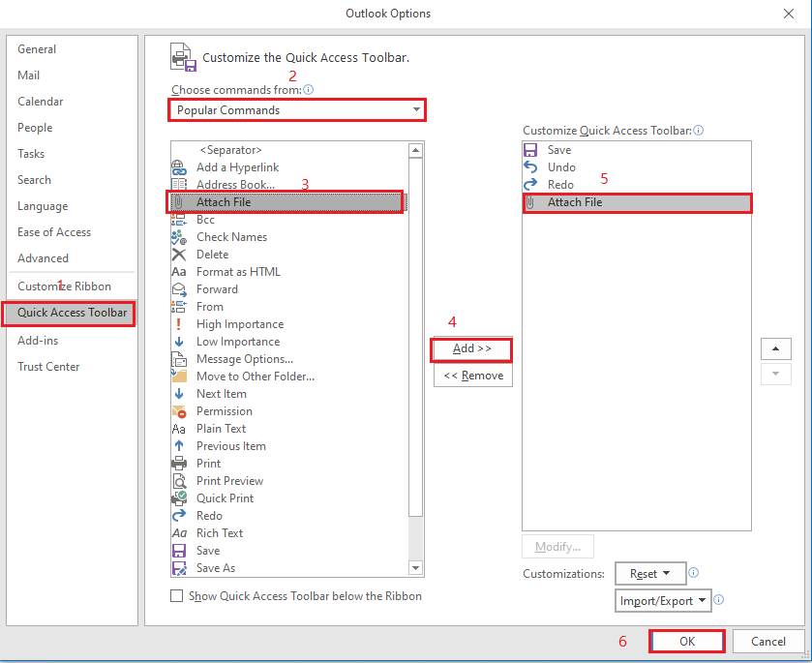Click the High Importance exclamation icon

click(x=179, y=324)
